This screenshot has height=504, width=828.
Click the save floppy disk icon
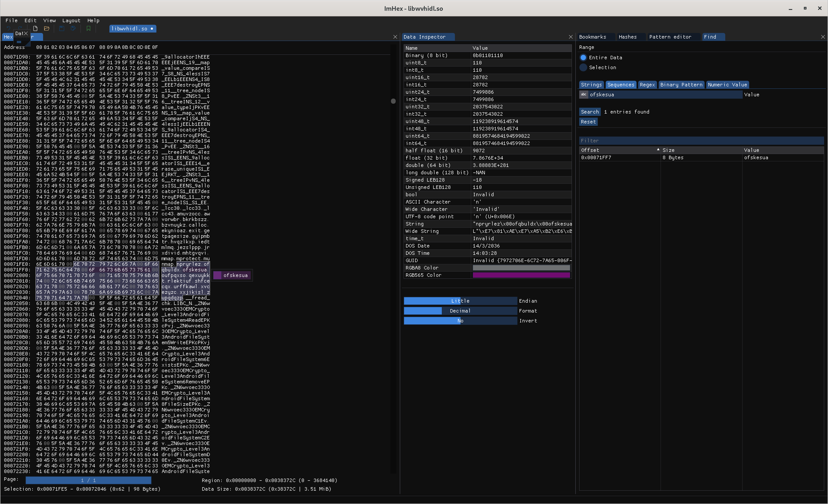61,29
